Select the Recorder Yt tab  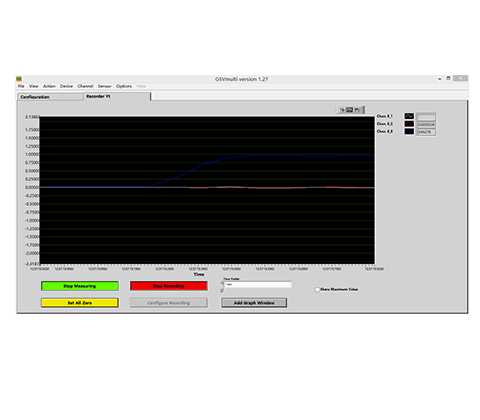tap(117, 96)
